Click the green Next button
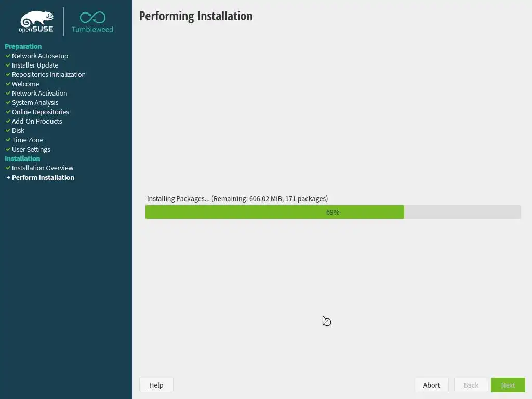Image resolution: width=532 pixels, height=399 pixels. click(508, 385)
